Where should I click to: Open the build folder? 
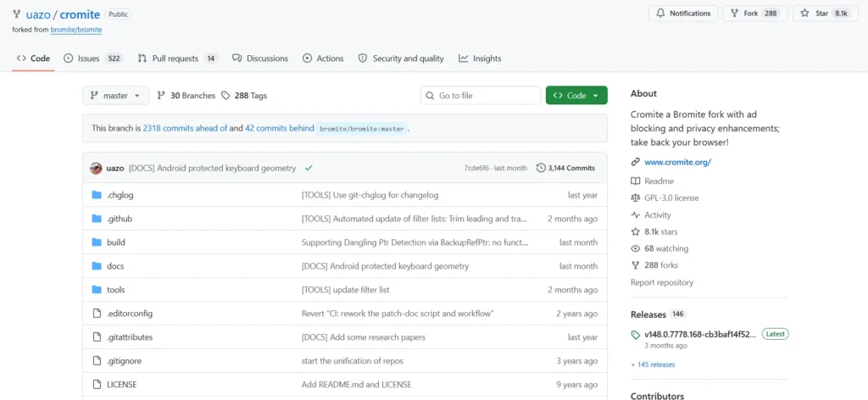[115, 242]
